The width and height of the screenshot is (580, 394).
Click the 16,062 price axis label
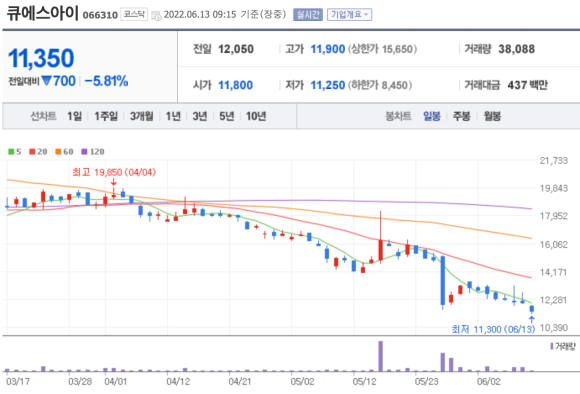coord(553,244)
